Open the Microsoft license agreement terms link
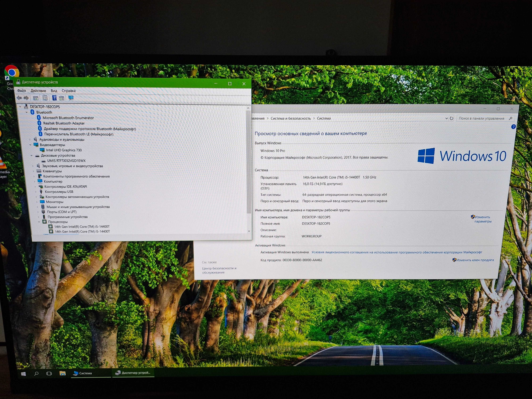Image resolution: width=532 pixels, height=399 pixels. pyautogui.click(x=397, y=252)
